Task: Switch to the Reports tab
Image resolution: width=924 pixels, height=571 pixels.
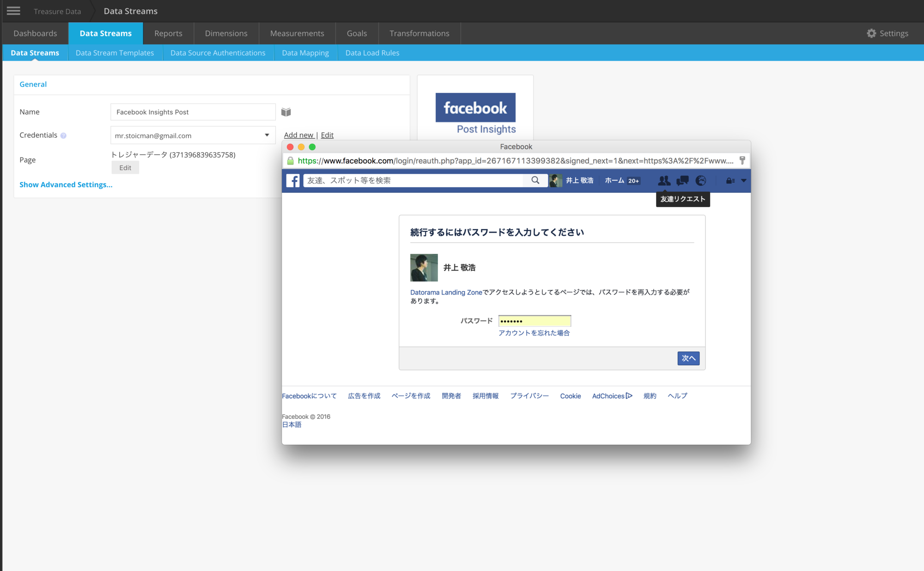Action: [x=169, y=33]
